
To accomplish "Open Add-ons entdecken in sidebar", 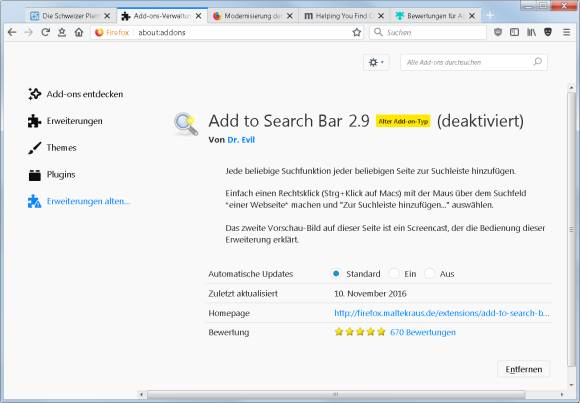I will 76,94.
